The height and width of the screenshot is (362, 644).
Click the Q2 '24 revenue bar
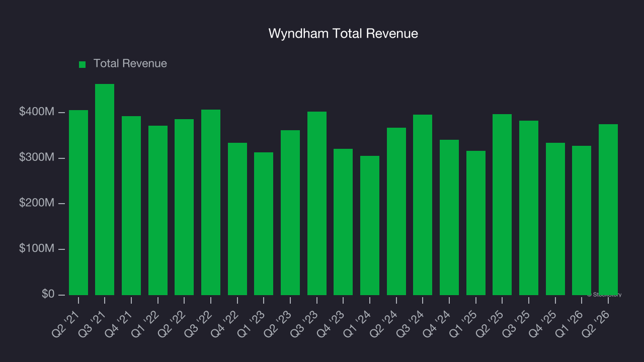[x=396, y=211]
